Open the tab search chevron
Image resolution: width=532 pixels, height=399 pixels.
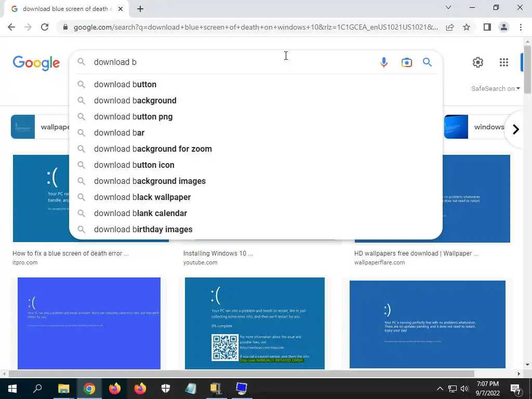coord(448,7)
